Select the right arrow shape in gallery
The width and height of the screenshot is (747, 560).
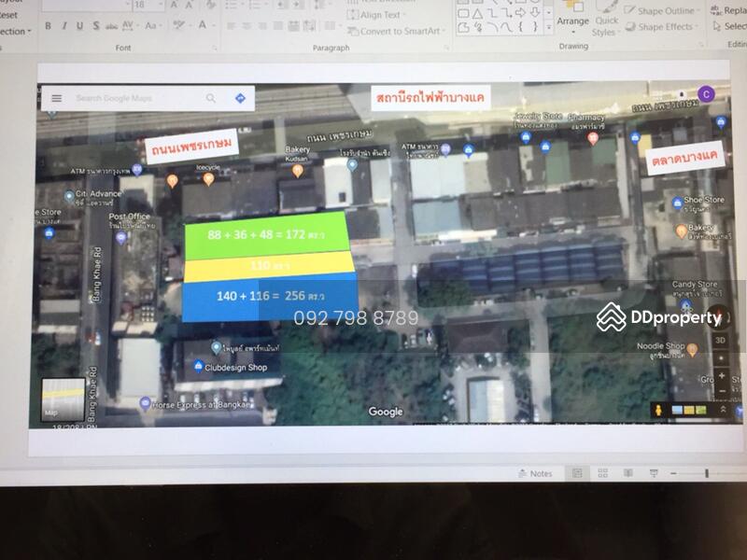(521, 13)
